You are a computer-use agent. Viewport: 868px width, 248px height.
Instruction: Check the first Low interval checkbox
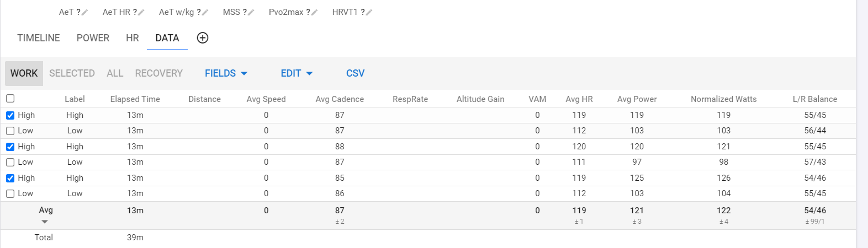tap(10, 131)
